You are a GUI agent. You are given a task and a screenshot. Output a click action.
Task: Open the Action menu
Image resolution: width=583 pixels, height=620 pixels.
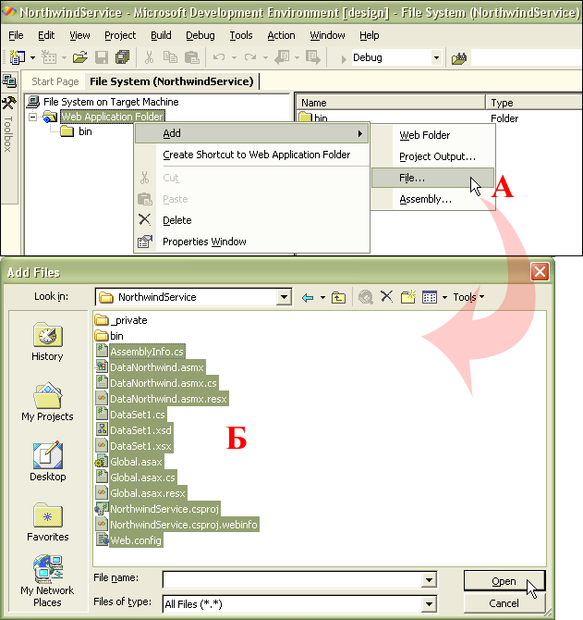[281, 36]
